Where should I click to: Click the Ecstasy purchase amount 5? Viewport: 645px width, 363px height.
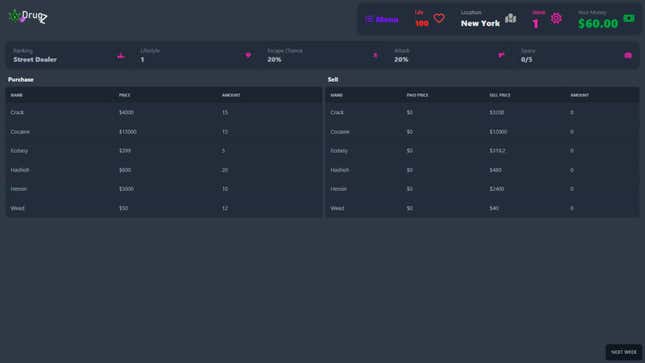coord(223,151)
